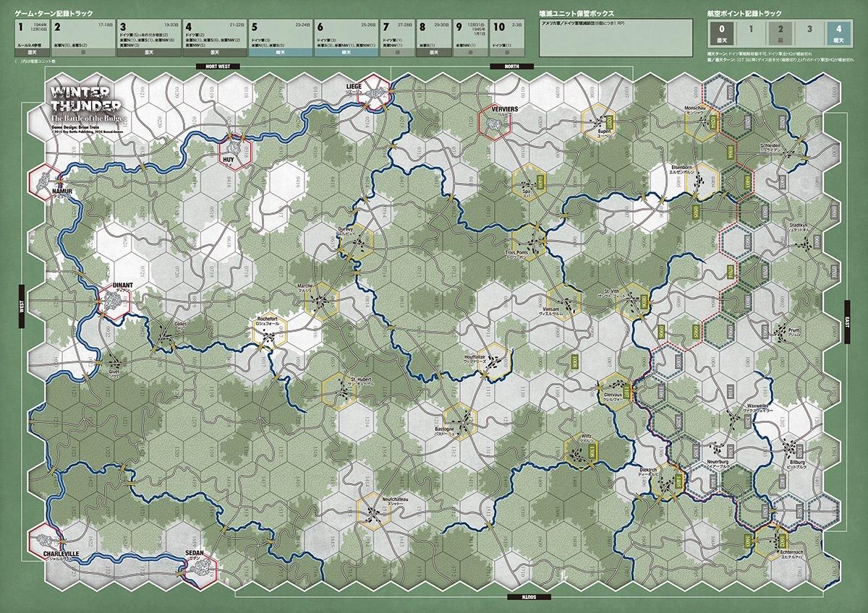Viewport: 868px width, 613px height.
Task: Click turn 7 box on turn track
Action: point(396,38)
